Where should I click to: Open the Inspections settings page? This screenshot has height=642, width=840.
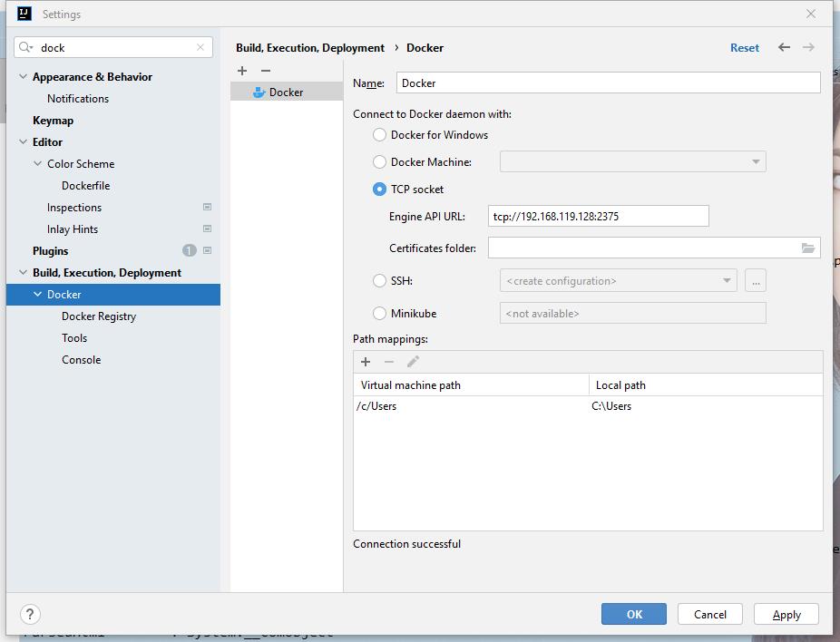[73, 208]
